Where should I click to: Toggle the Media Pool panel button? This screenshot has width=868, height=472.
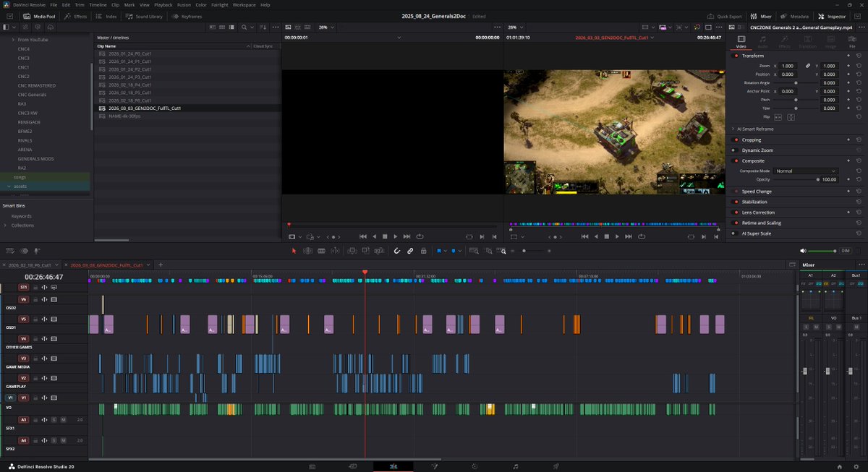[x=38, y=16]
